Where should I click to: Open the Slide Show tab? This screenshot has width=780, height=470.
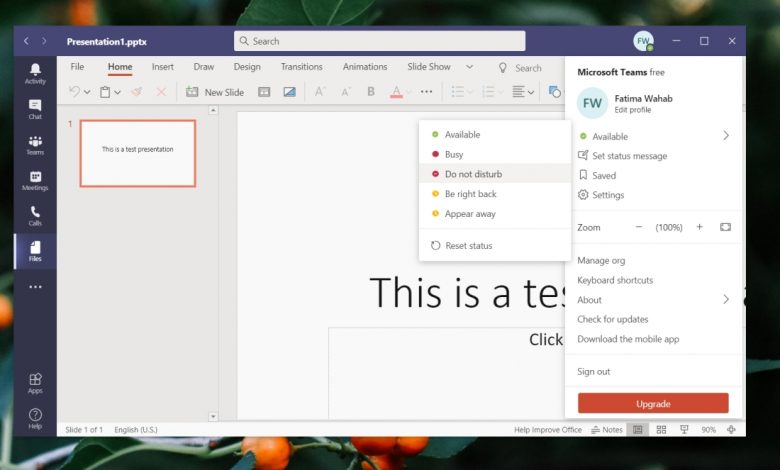[x=429, y=67]
